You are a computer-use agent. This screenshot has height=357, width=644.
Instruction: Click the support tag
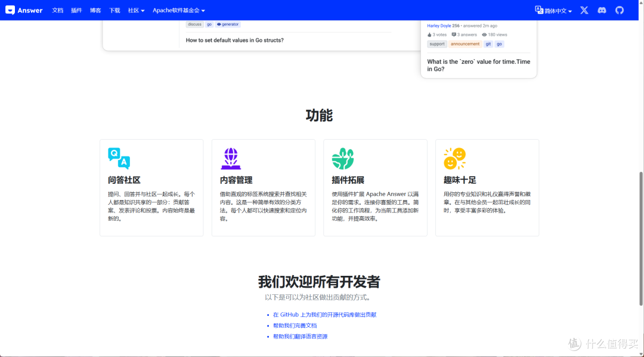point(437,44)
